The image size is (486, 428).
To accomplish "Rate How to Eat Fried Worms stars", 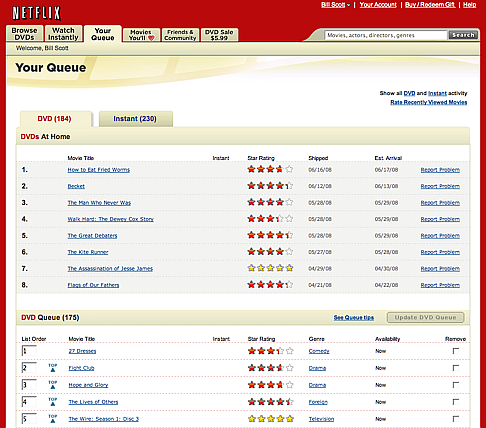I will click(x=270, y=169).
